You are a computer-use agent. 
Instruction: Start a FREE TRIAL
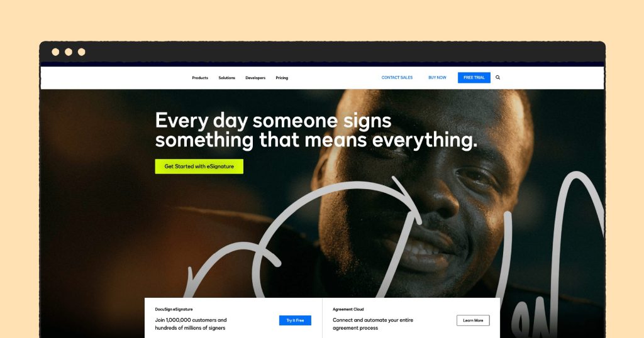(x=474, y=77)
